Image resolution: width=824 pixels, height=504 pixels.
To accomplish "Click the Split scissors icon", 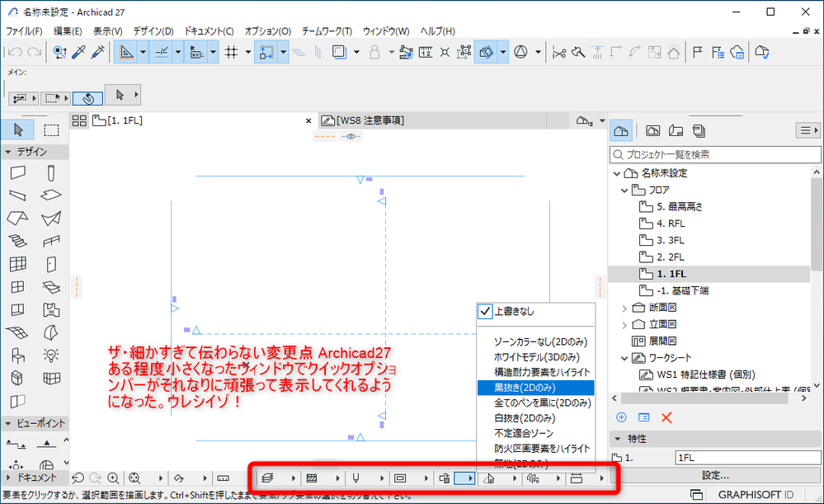I will 559,52.
